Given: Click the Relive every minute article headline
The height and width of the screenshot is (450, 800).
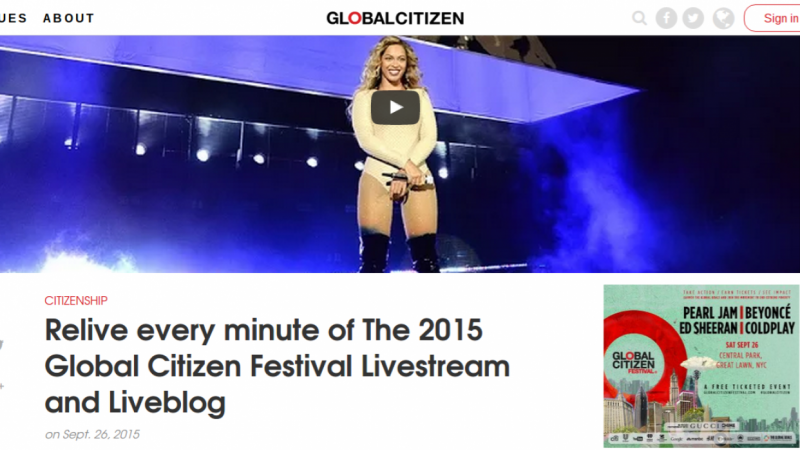Looking at the screenshot, I should (x=277, y=366).
